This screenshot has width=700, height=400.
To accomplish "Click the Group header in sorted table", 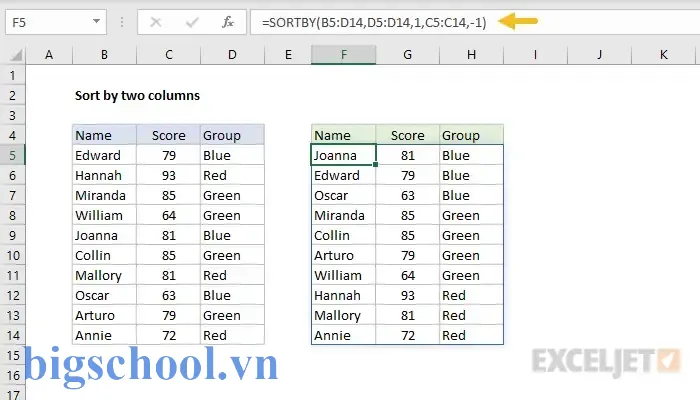I will pyautogui.click(x=471, y=135).
